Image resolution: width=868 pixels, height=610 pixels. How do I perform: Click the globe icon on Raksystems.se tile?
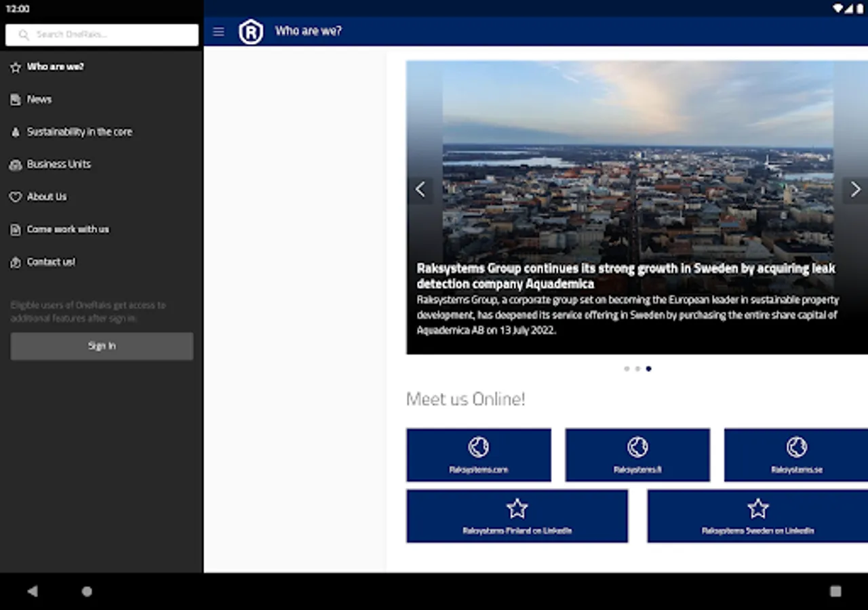pyautogui.click(x=797, y=447)
